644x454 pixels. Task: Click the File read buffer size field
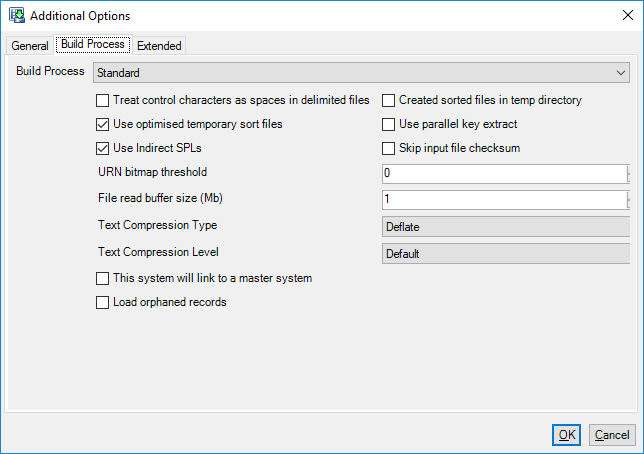click(504, 200)
